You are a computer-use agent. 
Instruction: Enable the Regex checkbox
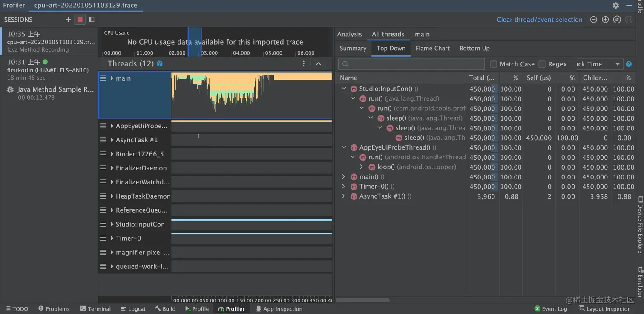[x=542, y=64]
